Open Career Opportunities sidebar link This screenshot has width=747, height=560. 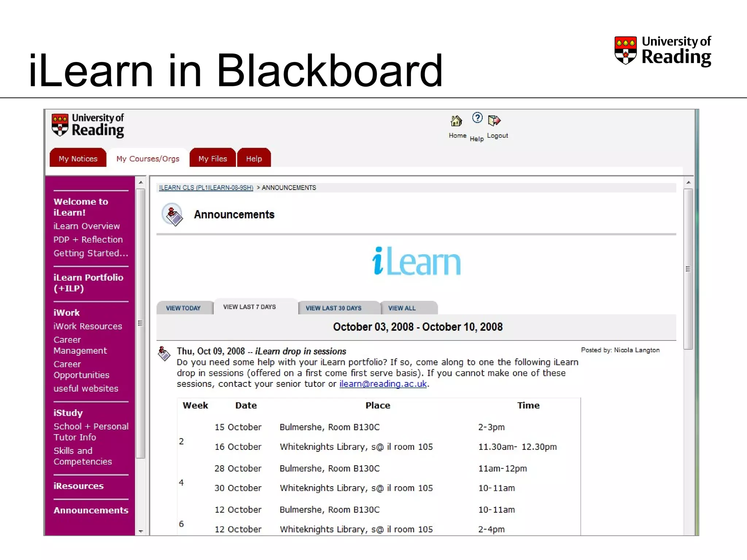coord(81,370)
